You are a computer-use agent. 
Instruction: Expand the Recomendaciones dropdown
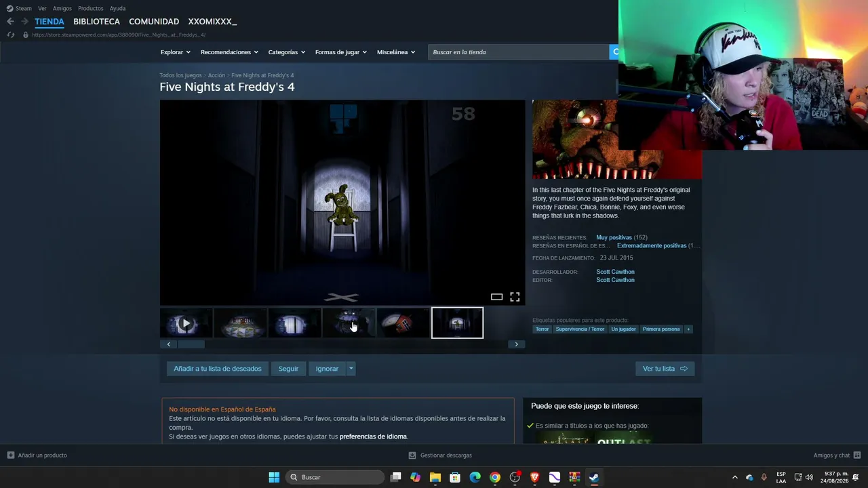pos(229,52)
